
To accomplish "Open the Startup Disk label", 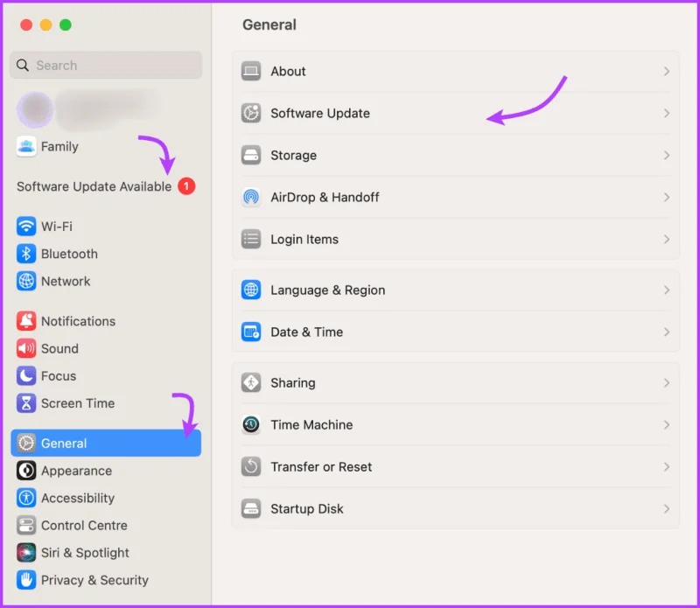I will click(307, 509).
